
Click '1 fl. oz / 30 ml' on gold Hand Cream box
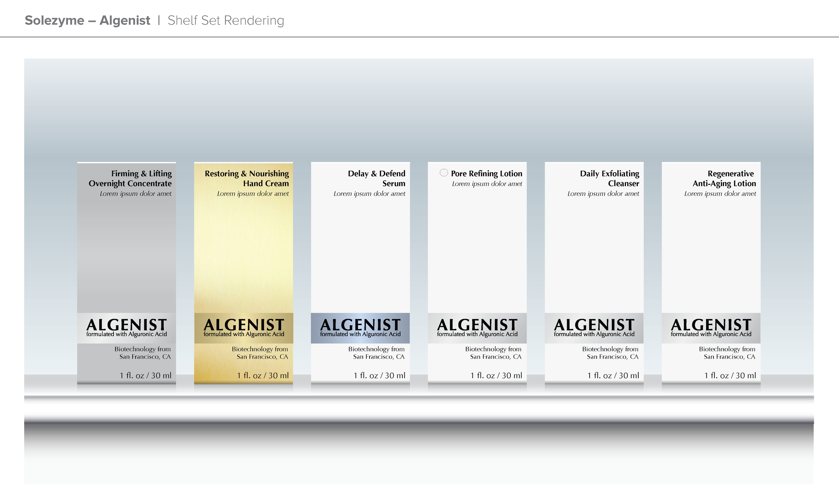(262, 375)
